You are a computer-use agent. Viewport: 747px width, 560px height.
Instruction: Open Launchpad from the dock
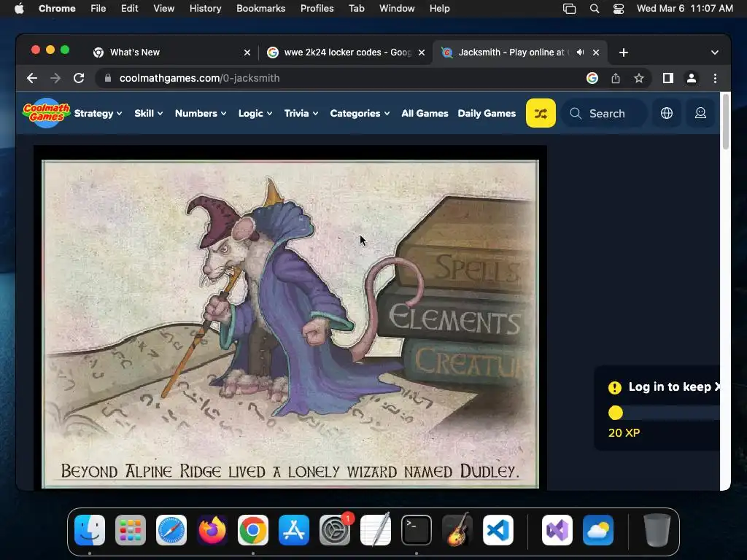[x=131, y=530]
